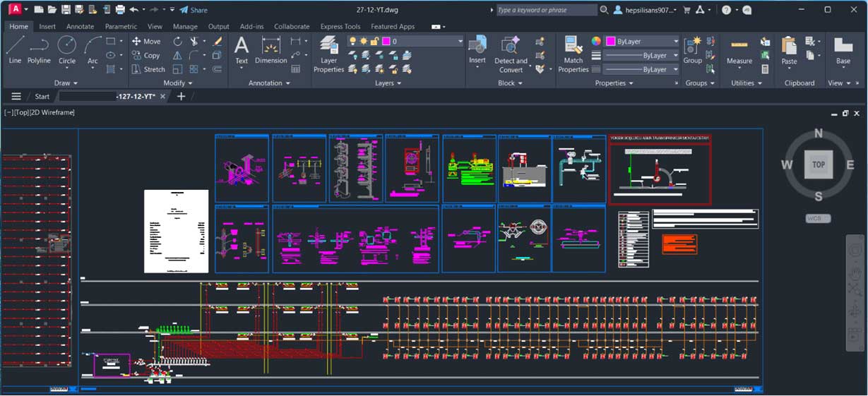Image resolution: width=868 pixels, height=396 pixels.
Task: Click the Match Properties icon
Action: (x=573, y=54)
